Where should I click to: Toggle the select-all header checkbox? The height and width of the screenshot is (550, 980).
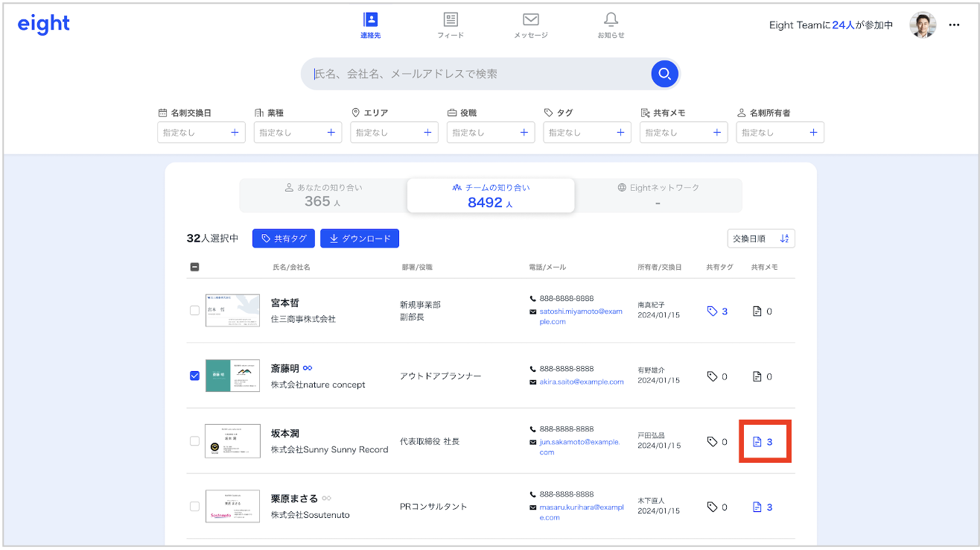coord(194,267)
